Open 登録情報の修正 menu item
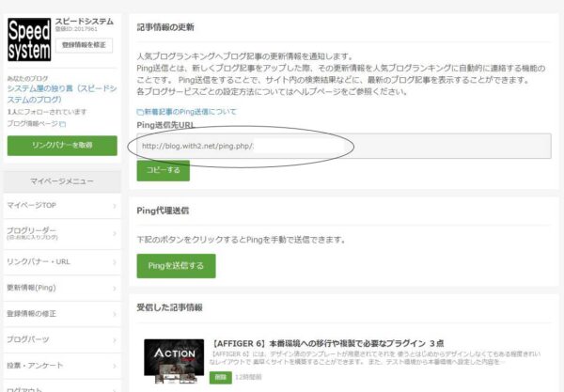Image resolution: width=564 pixels, height=392 pixels. 62,314
